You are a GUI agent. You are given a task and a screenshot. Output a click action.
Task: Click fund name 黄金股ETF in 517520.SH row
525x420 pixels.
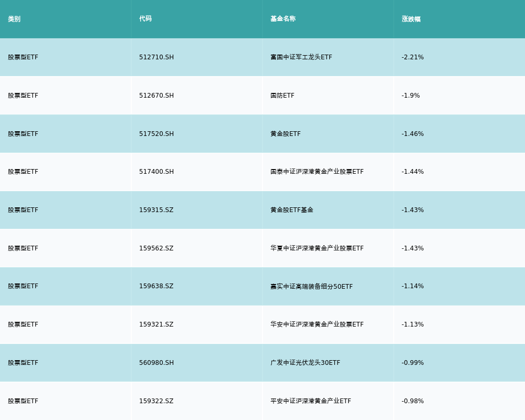[x=285, y=134]
